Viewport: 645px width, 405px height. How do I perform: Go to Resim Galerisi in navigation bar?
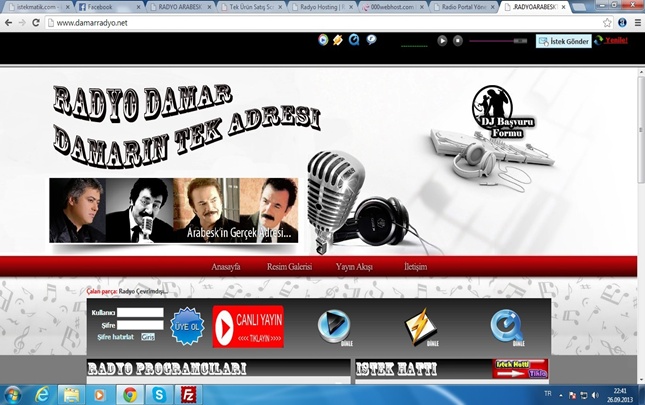290,267
